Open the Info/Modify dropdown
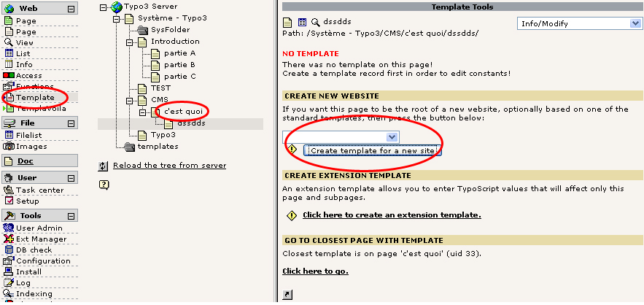Image resolution: width=644 pixels, height=305 pixels. pyautogui.click(x=579, y=23)
